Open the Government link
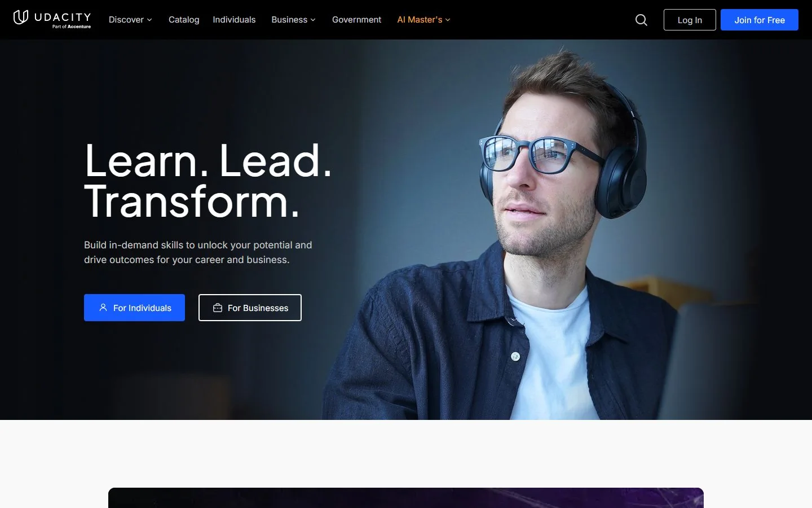 click(356, 20)
